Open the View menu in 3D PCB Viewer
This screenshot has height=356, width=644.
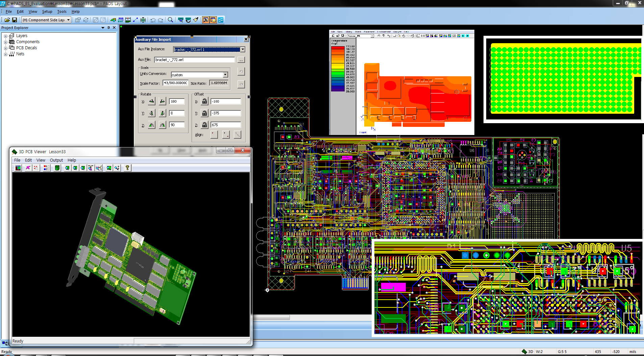(x=41, y=160)
